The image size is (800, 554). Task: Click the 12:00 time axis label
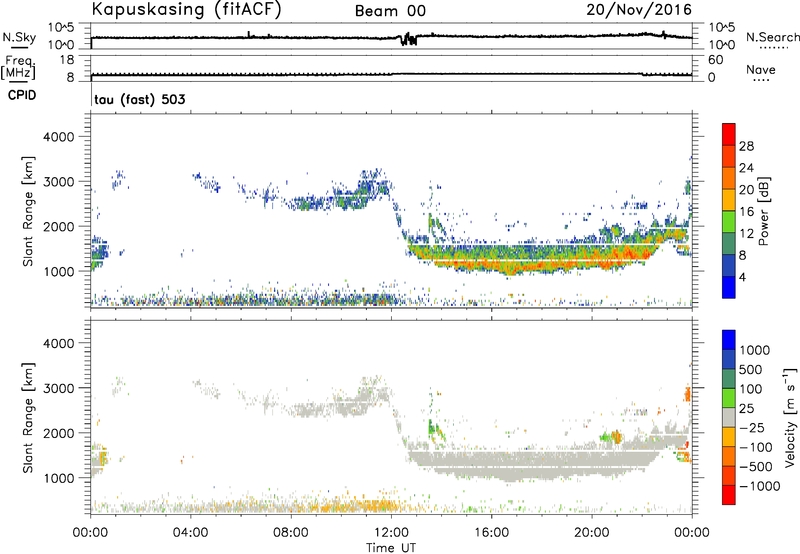pyautogui.click(x=391, y=533)
